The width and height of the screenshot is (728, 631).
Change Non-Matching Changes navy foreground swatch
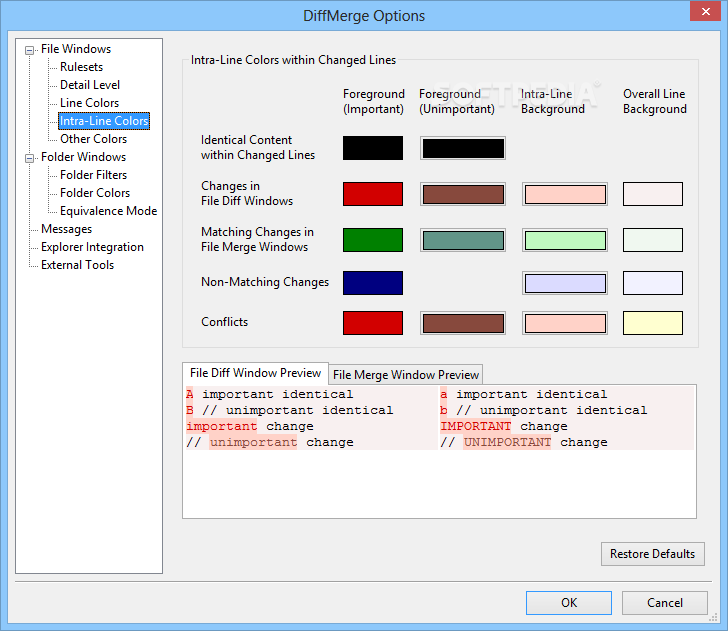pos(373,283)
